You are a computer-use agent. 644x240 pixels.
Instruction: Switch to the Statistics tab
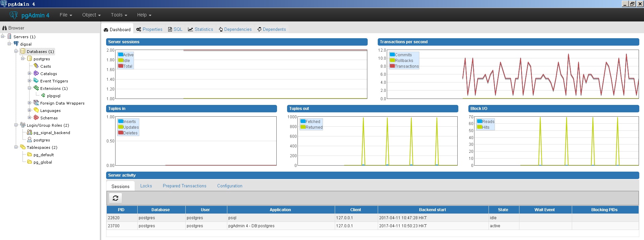coord(200,29)
